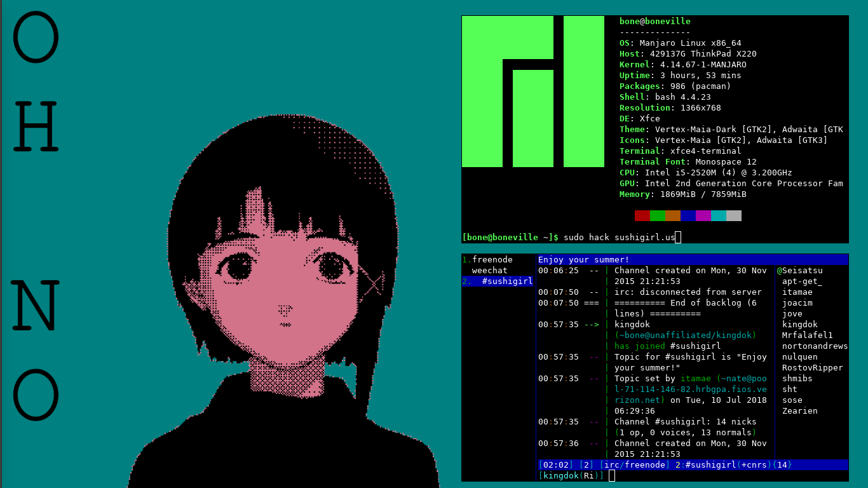This screenshot has width=868, height=488.
Task: Click the blue topic bar above the chat
Action: [693, 259]
